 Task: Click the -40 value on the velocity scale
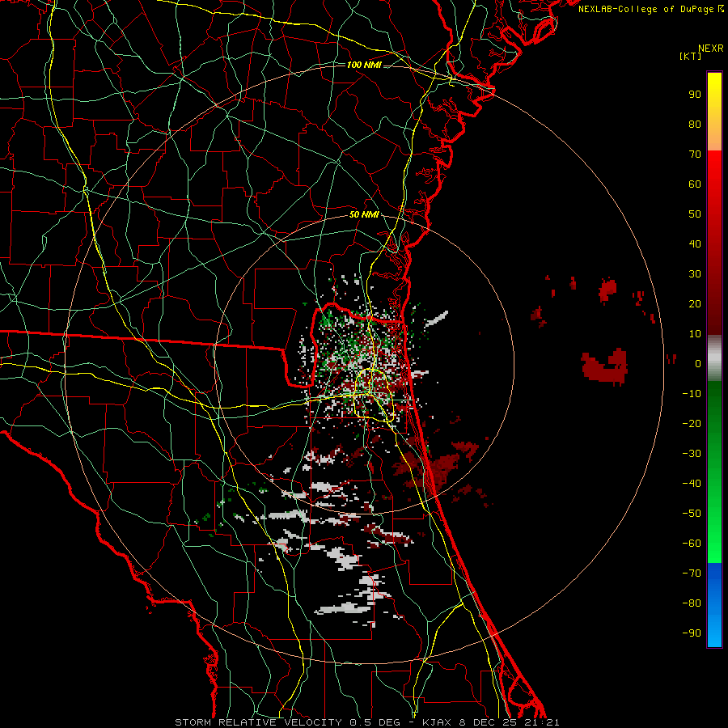tap(692, 484)
